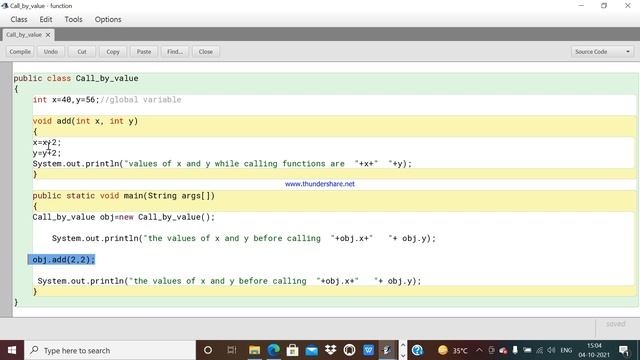The image size is (640, 360).
Task: Click the '//global variable' comment
Action: pos(141,100)
